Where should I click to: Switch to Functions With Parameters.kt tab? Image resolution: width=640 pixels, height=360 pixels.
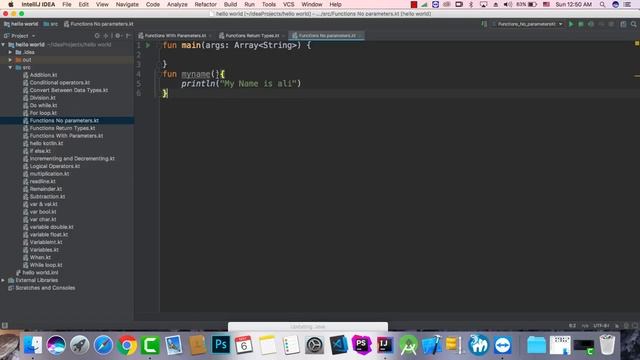pos(175,36)
